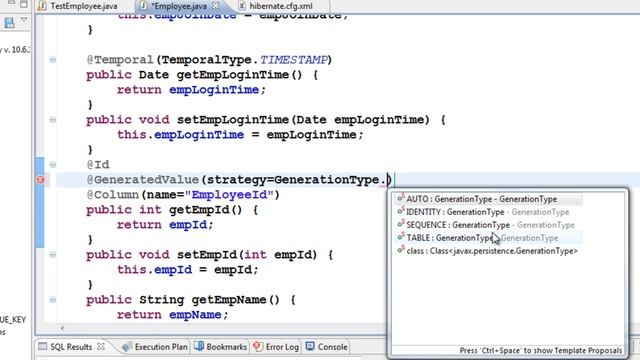The image size is (640, 360).
Task: Choose IDENTITY : GenerationType proposal
Action: tap(488, 212)
